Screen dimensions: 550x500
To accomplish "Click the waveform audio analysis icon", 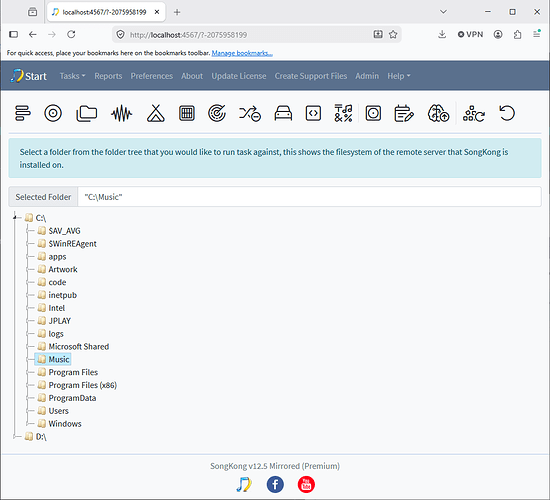I will [121, 114].
